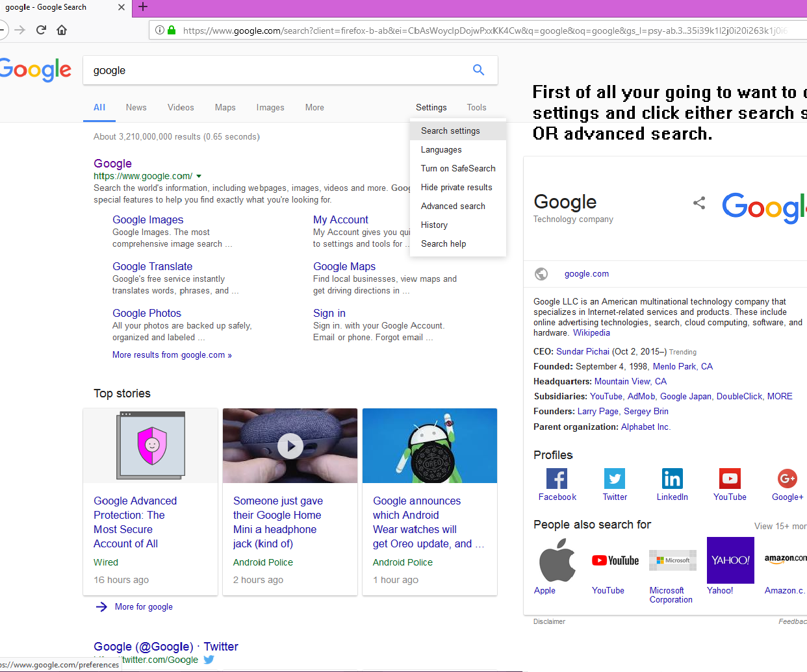Open the main Google result title

tap(112, 164)
